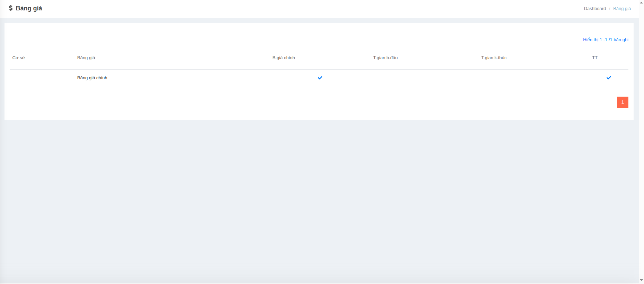Click the TT column header
The image size is (644, 284).
[x=594, y=58]
